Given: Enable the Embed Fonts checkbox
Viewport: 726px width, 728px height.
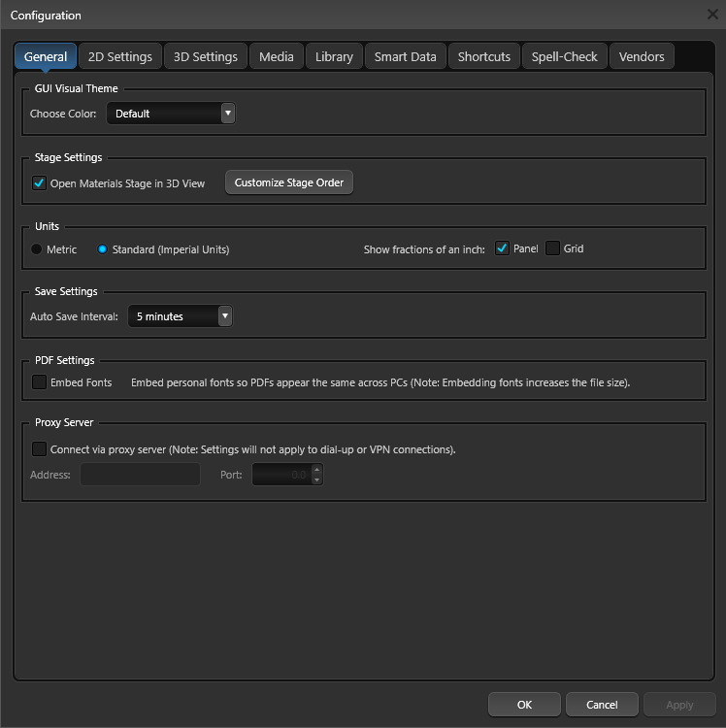Looking at the screenshot, I should click(39, 382).
